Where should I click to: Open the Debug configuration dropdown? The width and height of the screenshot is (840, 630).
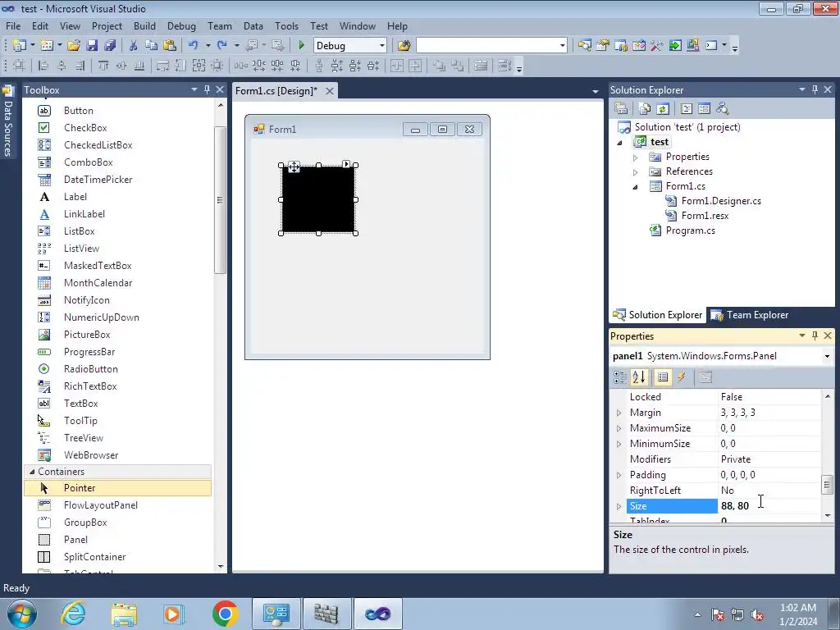382,46
